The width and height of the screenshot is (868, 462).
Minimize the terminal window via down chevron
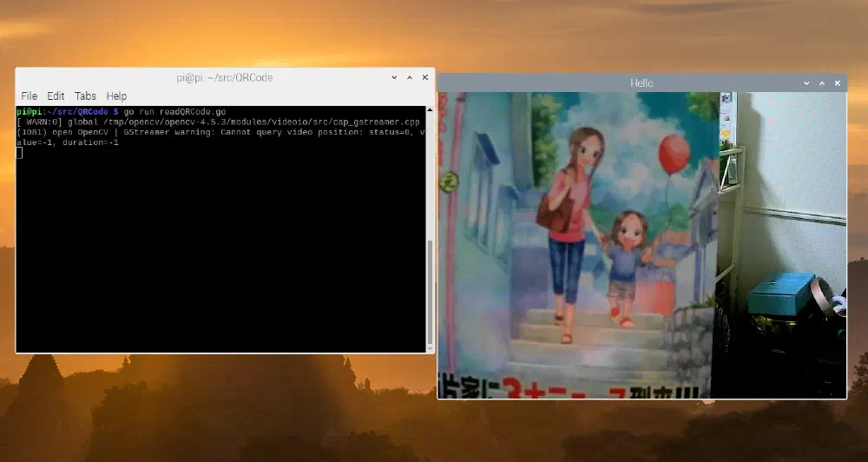pyautogui.click(x=394, y=77)
